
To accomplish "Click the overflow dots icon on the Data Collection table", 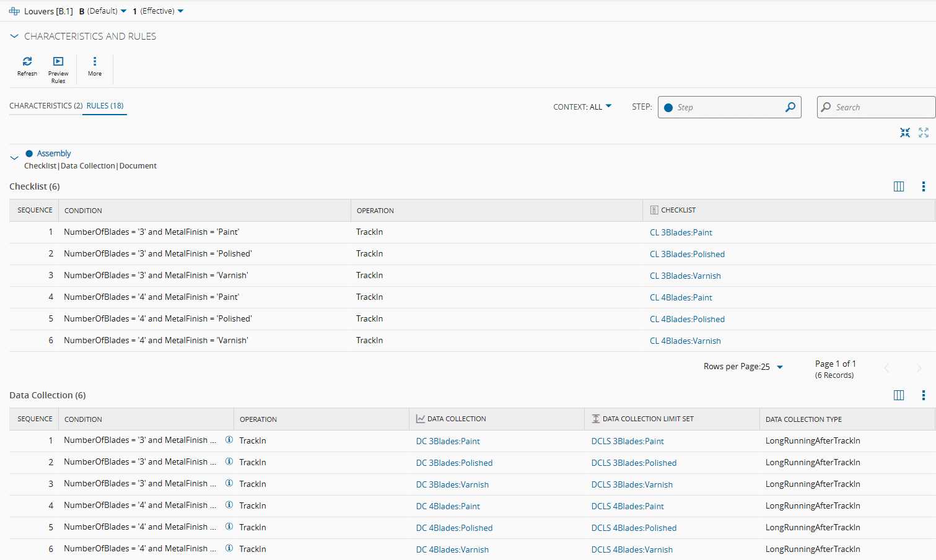I will (924, 395).
